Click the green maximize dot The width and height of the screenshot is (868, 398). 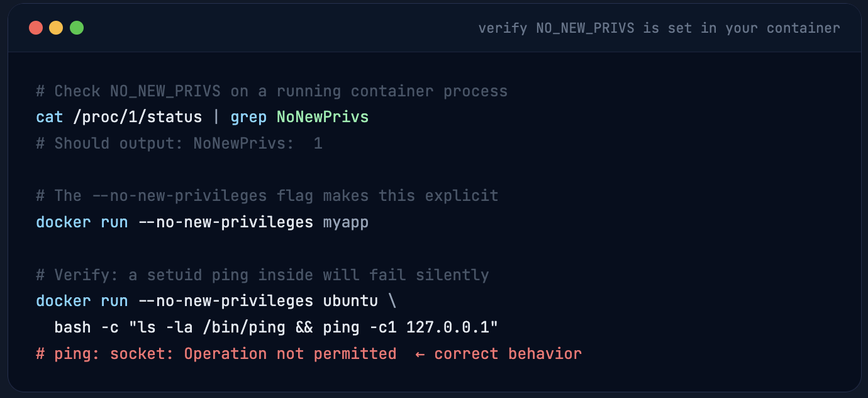pyautogui.click(x=77, y=28)
